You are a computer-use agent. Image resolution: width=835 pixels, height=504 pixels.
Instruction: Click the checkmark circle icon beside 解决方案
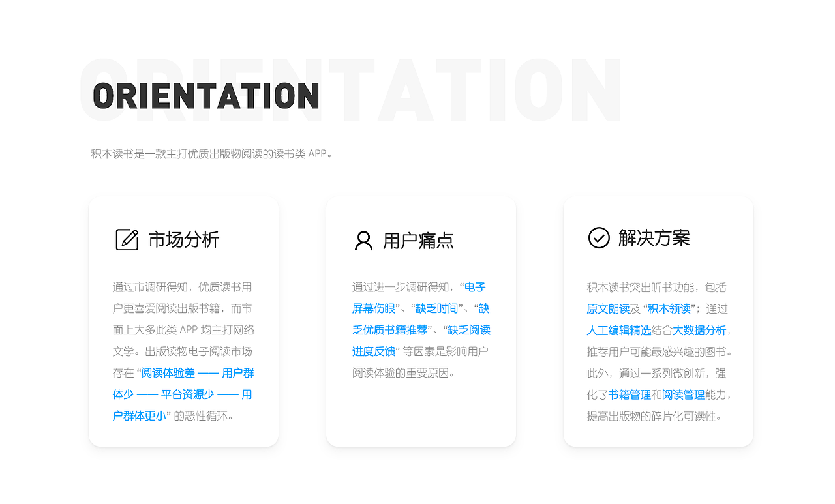(599, 238)
